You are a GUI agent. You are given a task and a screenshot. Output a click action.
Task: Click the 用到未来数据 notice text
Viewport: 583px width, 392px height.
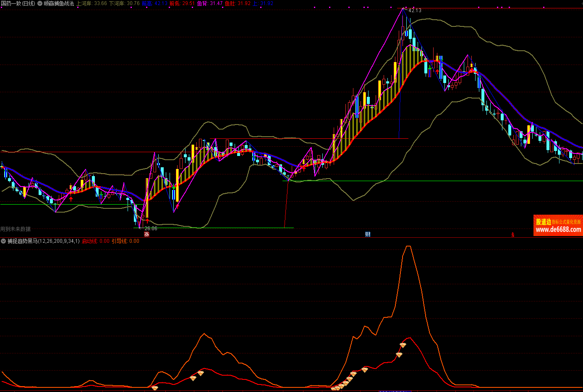coord(16,229)
